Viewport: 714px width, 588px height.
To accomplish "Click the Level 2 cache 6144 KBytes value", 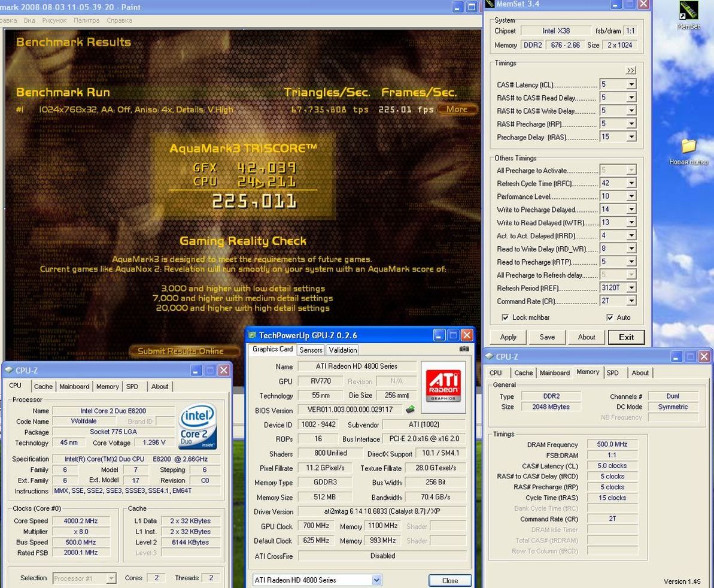I will tap(190, 542).
